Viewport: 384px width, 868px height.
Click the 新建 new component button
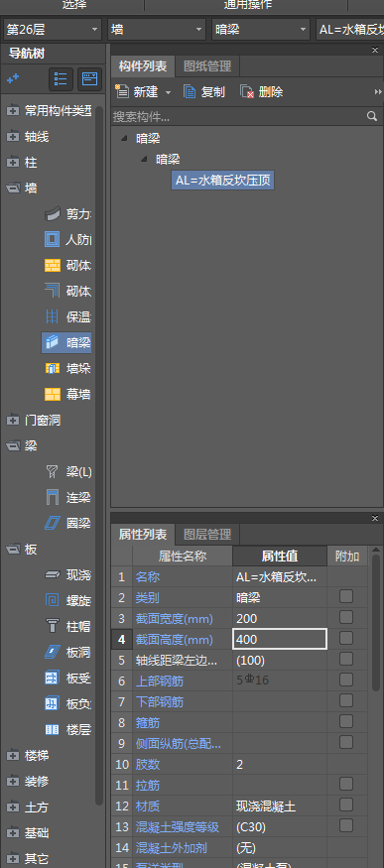click(137, 92)
